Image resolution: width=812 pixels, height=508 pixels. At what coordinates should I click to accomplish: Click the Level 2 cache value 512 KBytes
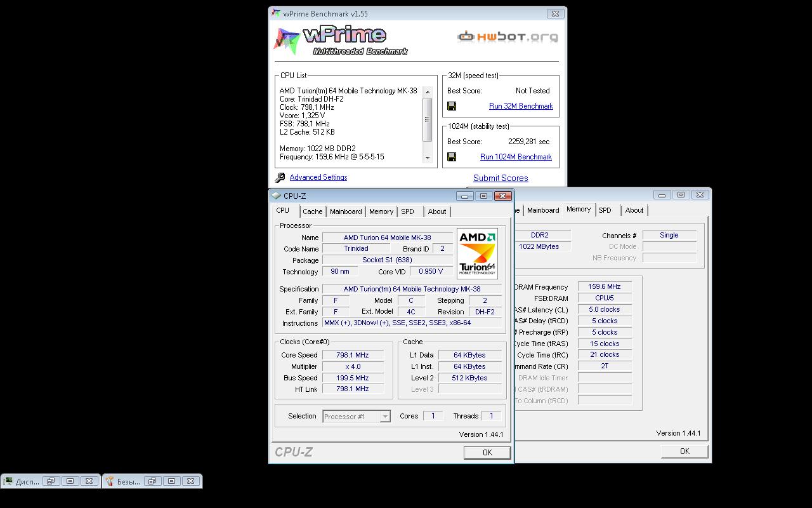[x=470, y=378]
